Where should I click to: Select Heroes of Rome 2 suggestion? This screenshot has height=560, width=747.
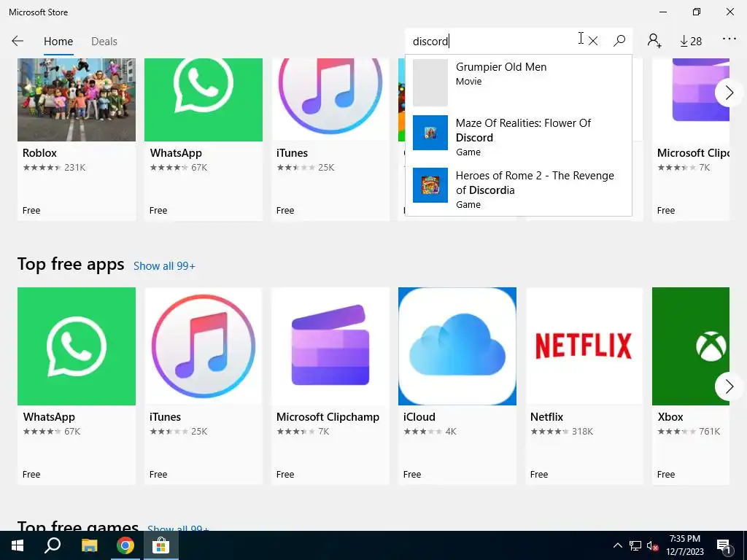[x=519, y=189]
